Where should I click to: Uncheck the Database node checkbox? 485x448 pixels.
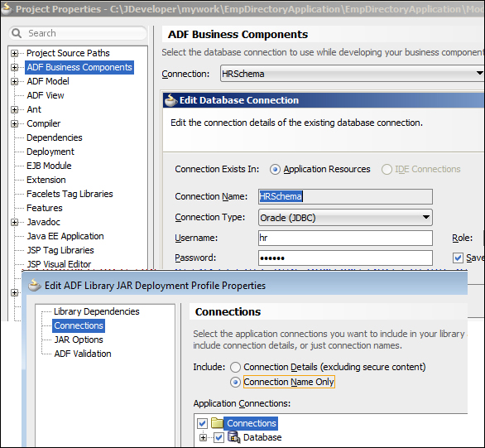(x=218, y=437)
